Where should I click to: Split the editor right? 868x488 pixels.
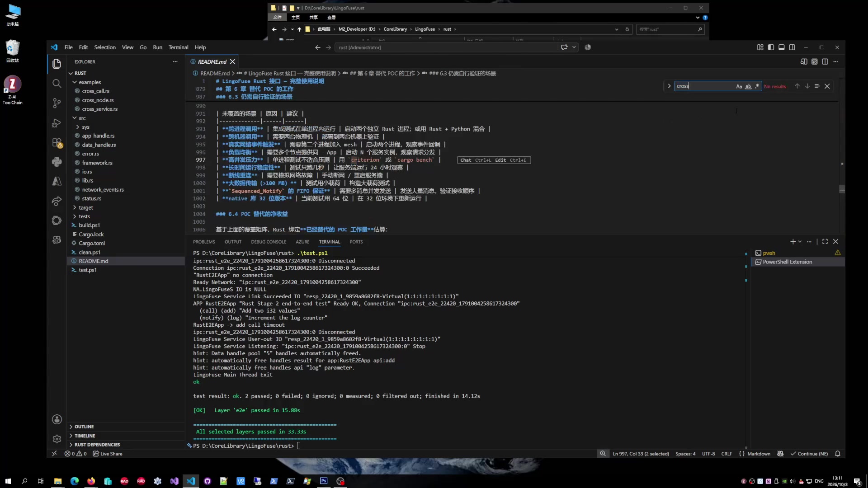click(825, 61)
